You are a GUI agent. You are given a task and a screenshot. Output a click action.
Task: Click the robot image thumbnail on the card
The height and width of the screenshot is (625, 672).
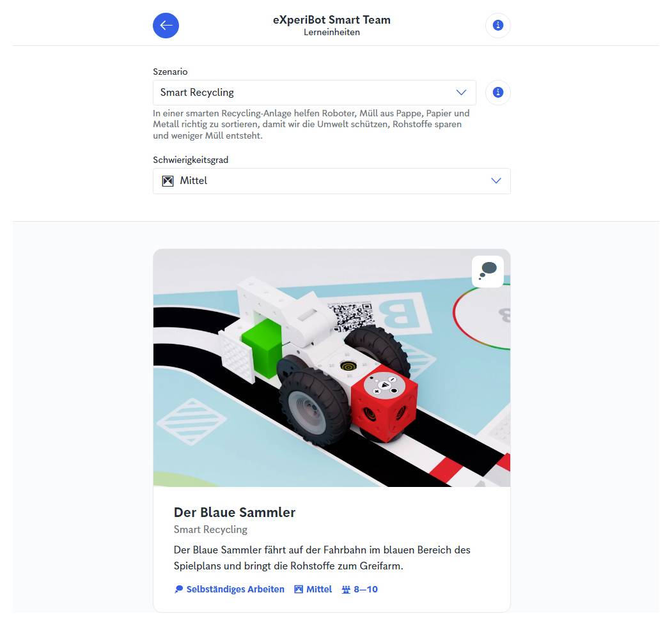pyautogui.click(x=332, y=367)
